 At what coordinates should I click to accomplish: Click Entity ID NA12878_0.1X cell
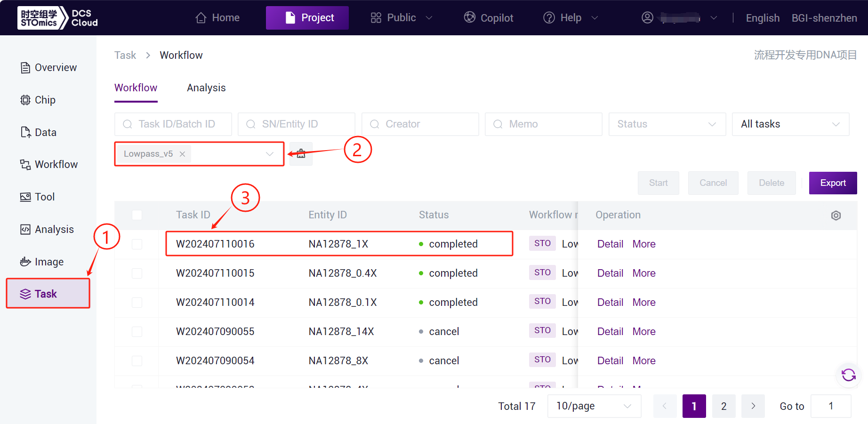[343, 302]
